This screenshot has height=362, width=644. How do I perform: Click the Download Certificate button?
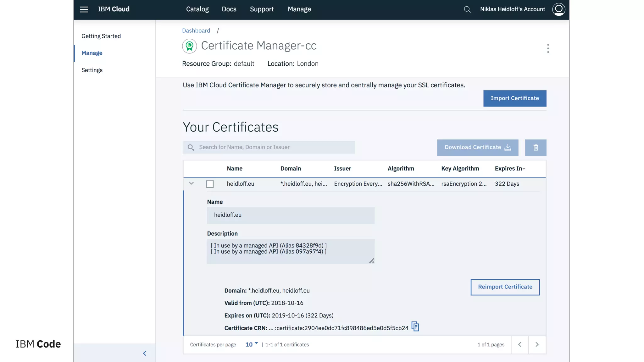[477, 147]
